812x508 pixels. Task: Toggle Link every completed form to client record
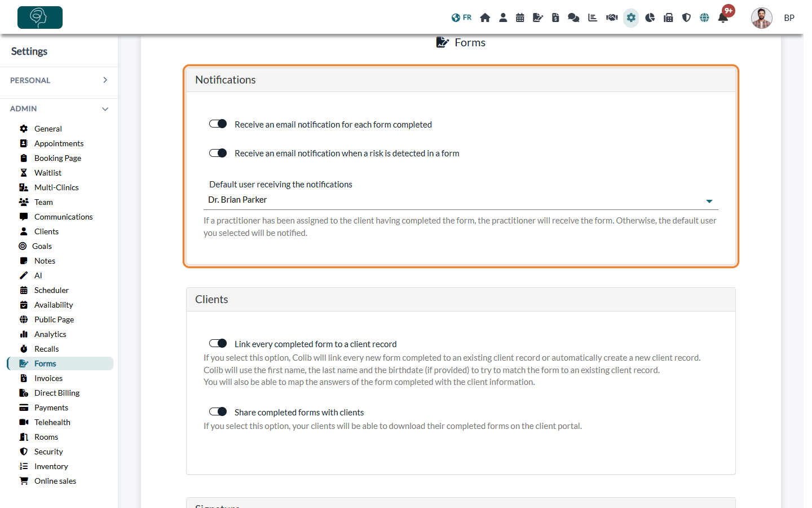(x=218, y=344)
